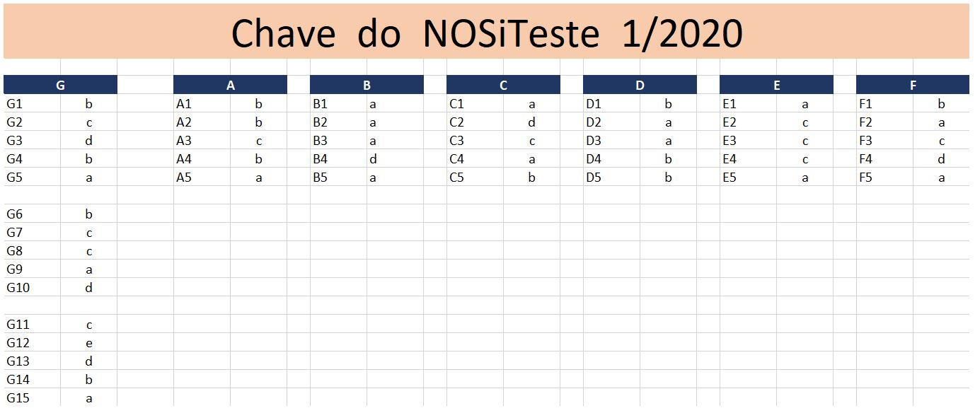The image size is (980, 413).
Task: Click the dark blue 'D' header cell
Action: (x=640, y=85)
